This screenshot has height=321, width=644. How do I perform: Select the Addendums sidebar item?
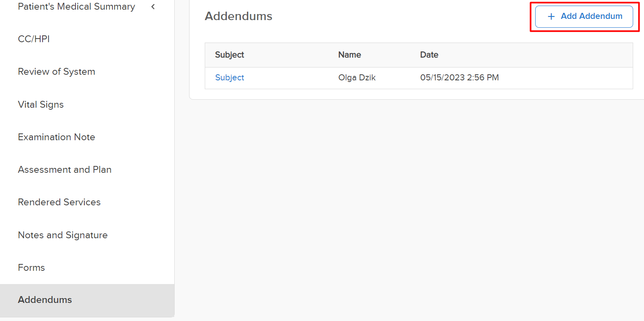pos(87,300)
